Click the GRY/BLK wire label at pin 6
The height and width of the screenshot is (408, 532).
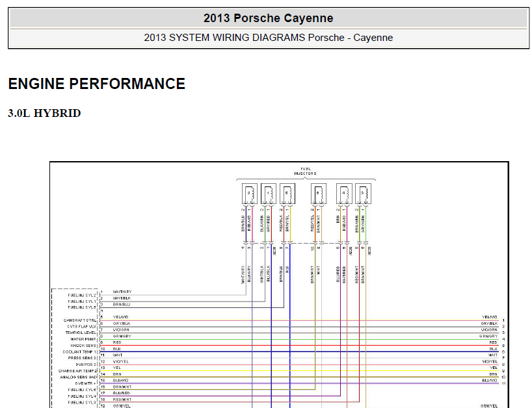[122, 324]
